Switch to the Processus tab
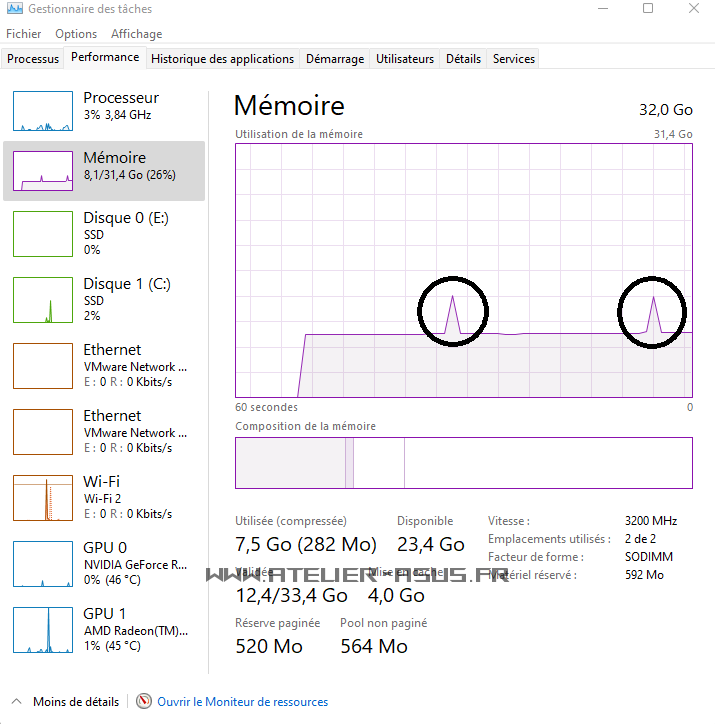Viewport: 715px width, 724px height. tap(33, 59)
